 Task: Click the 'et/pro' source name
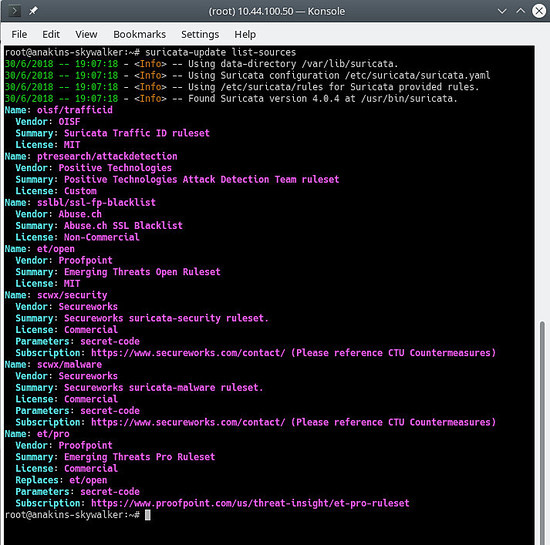click(53, 434)
